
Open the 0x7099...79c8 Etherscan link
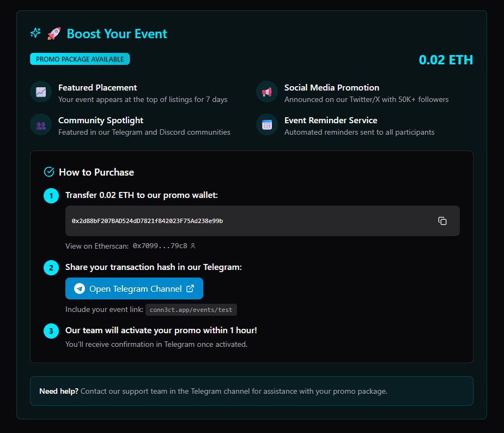(x=160, y=246)
